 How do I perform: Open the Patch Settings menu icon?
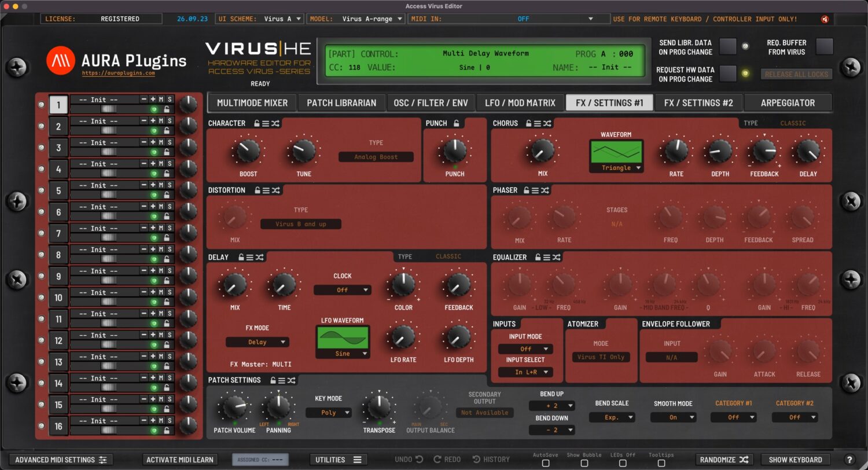click(282, 380)
